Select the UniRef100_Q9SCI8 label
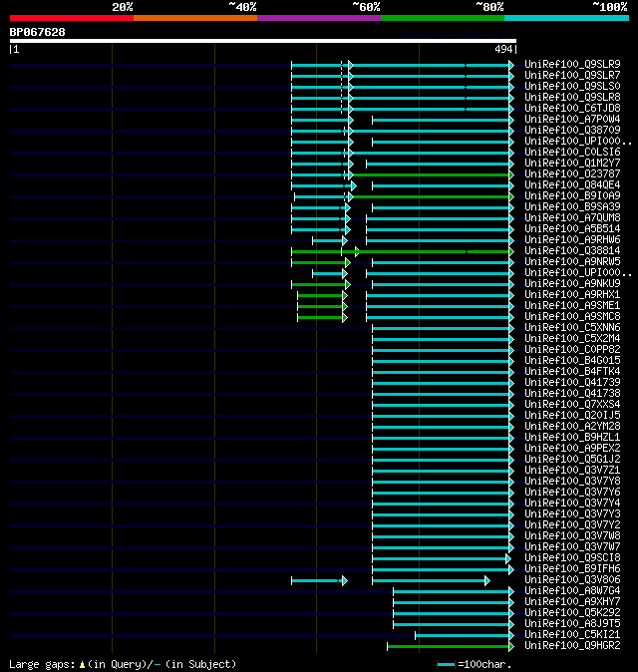638x672 pixels. (x=572, y=558)
